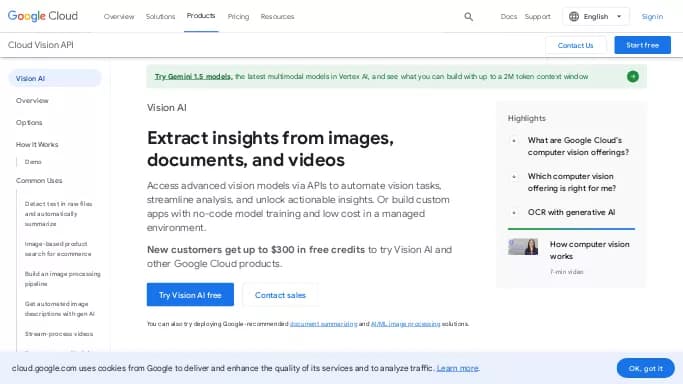683x384 pixels.
Task: Select How It Works in sidebar
Action: 37,145
